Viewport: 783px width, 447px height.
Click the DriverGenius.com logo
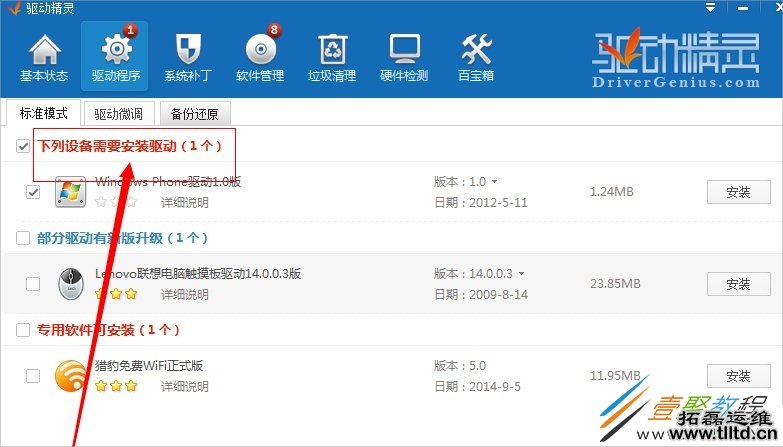coord(676,59)
